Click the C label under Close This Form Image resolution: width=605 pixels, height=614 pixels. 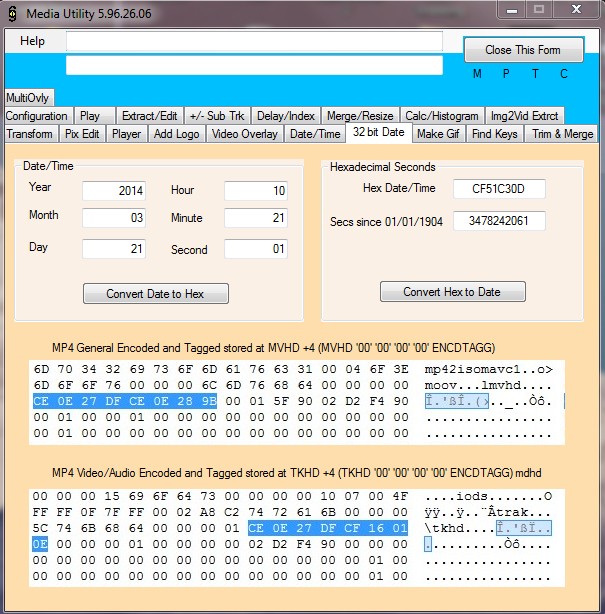[563, 74]
